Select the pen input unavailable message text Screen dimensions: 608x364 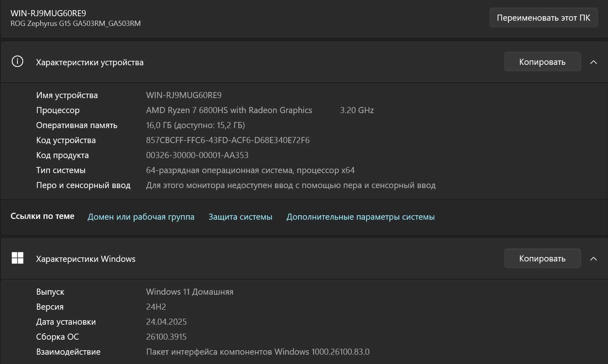pyautogui.click(x=291, y=185)
